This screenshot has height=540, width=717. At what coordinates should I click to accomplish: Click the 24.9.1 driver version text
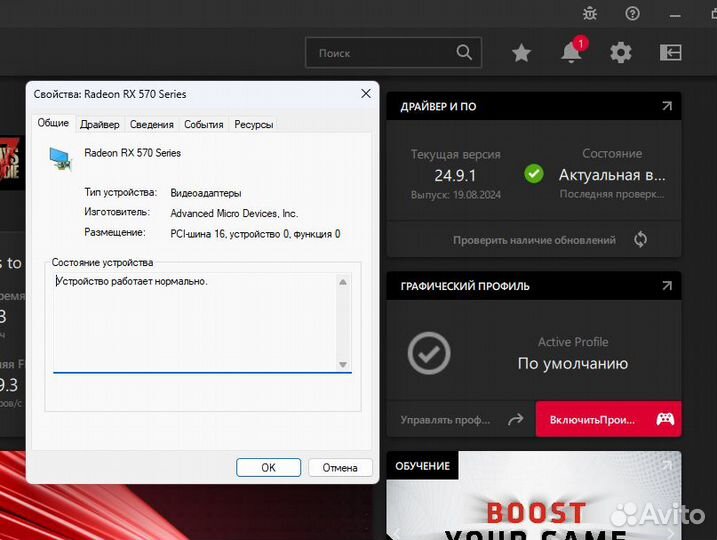455,176
